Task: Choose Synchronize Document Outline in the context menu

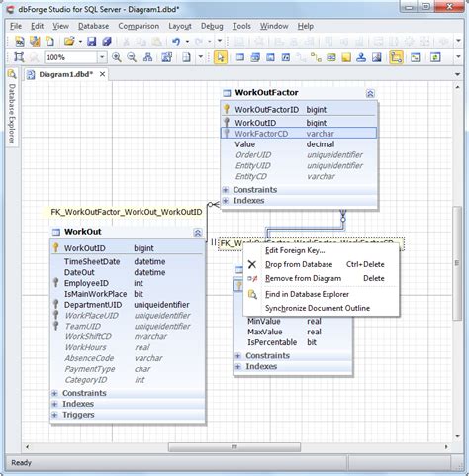Action: click(x=322, y=308)
